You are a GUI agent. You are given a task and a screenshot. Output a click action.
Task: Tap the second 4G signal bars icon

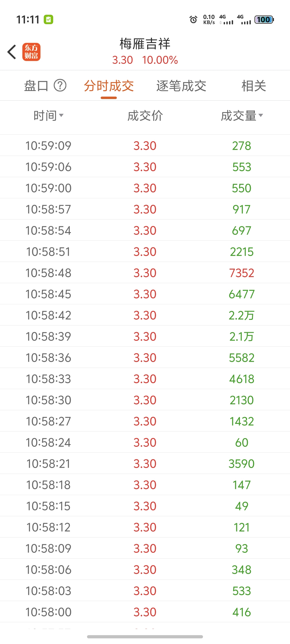[x=244, y=20]
